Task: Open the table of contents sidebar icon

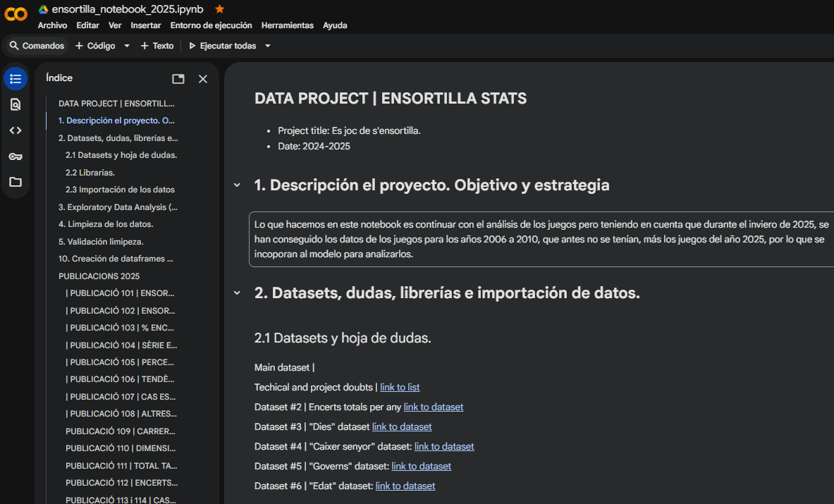Action: [x=16, y=78]
